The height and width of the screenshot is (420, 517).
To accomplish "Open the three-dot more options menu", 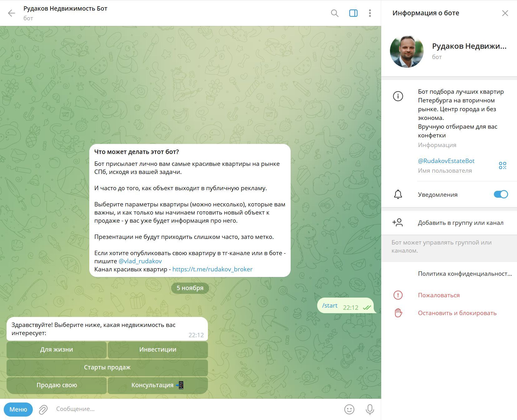I will 370,13.
